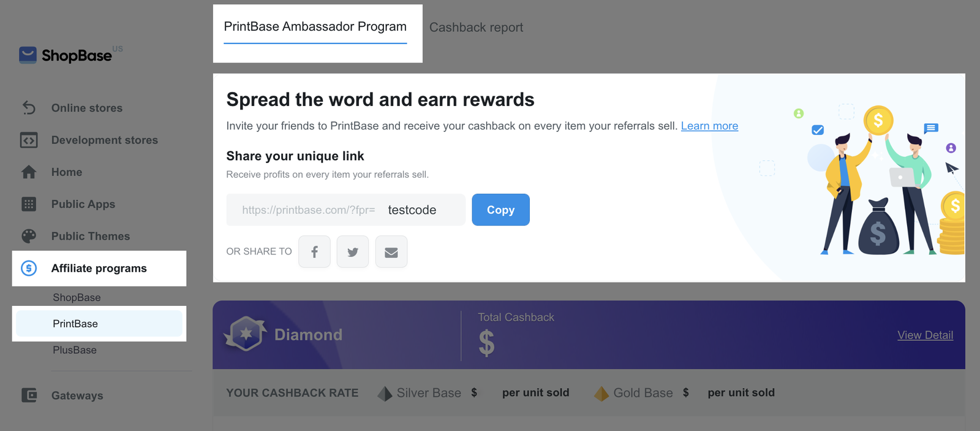Click the Home house icon
This screenshot has width=980, height=431.
click(x=29, y=172)
